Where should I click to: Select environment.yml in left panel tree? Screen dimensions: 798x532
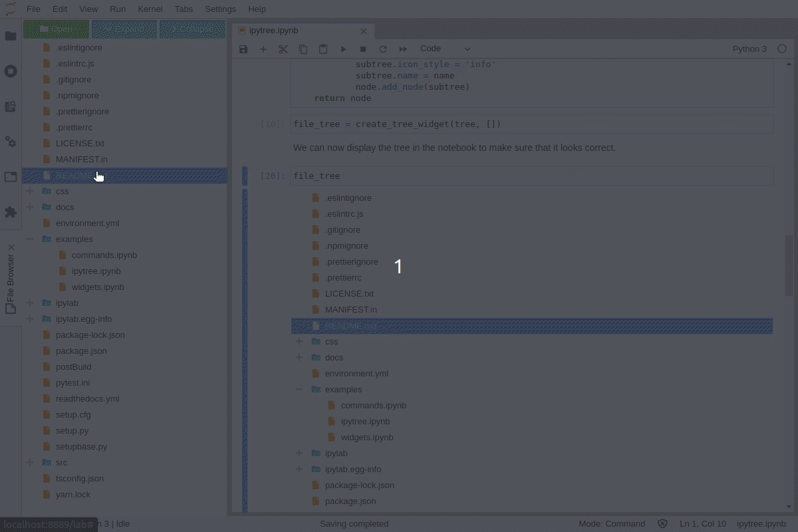click(x=87, y=223)
